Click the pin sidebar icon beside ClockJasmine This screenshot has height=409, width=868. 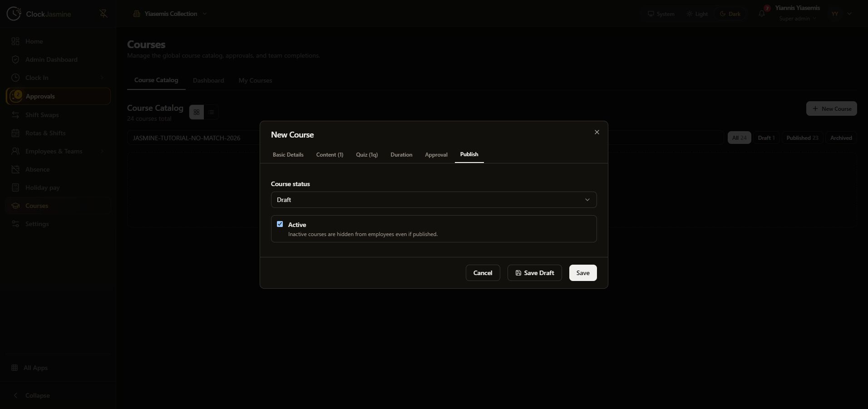104,14
